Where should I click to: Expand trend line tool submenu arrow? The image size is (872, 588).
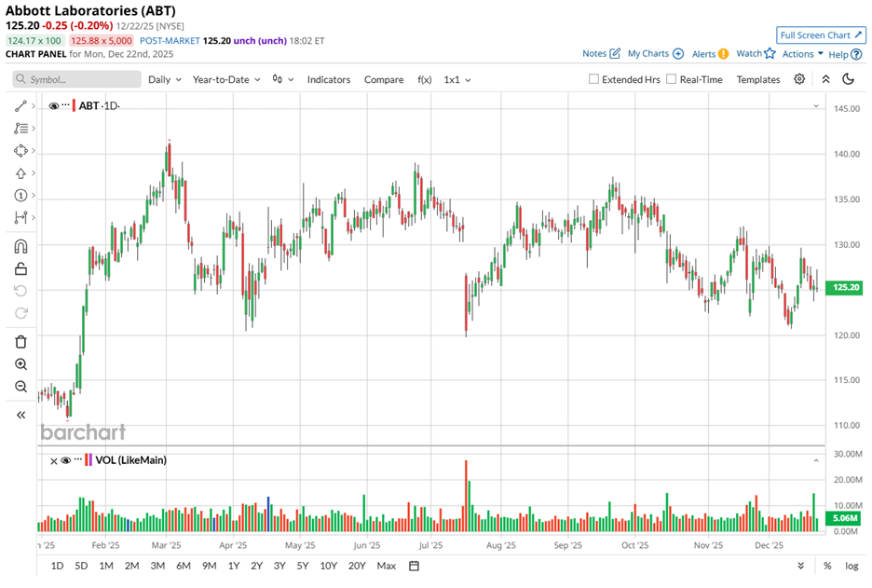click(x=34, y=105)
